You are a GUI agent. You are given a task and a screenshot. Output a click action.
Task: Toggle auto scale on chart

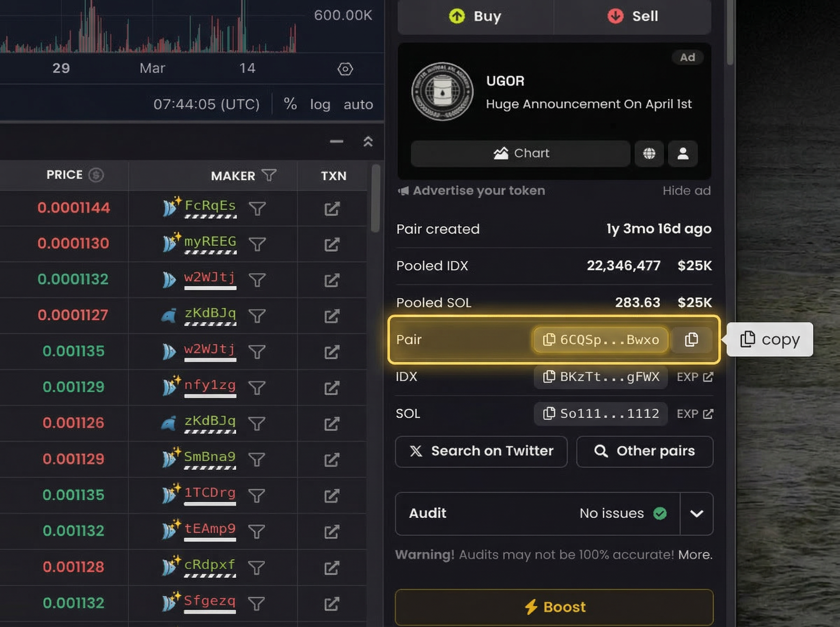click(358, 104)
